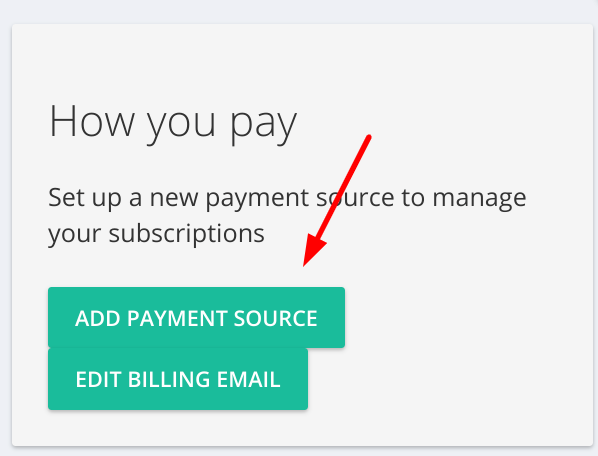Open the EDIT BILLING EMAIL button
Screen dimensions: 598x456
coord(178,379)
